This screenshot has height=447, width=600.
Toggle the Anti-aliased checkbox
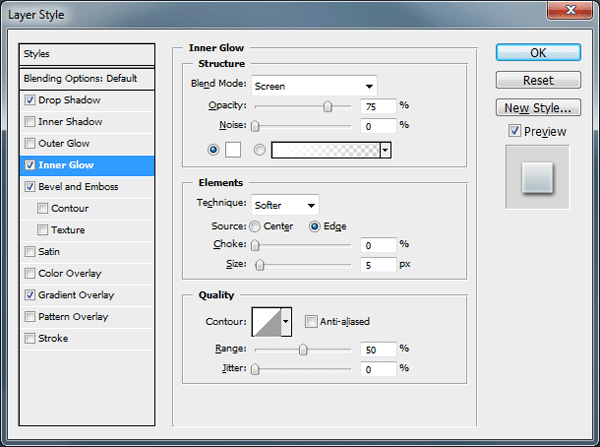pyautogui.click(x=311, y=321)
